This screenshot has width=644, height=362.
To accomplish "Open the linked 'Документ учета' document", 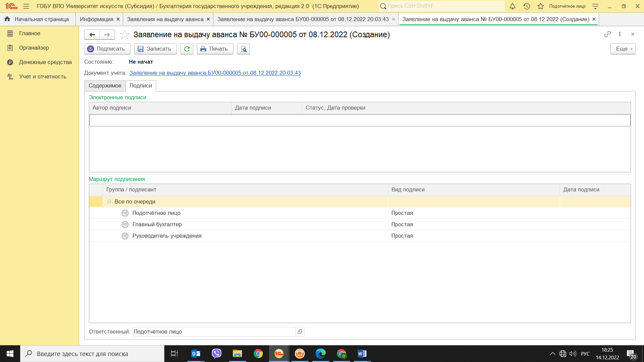I will (x=215, y=73).
